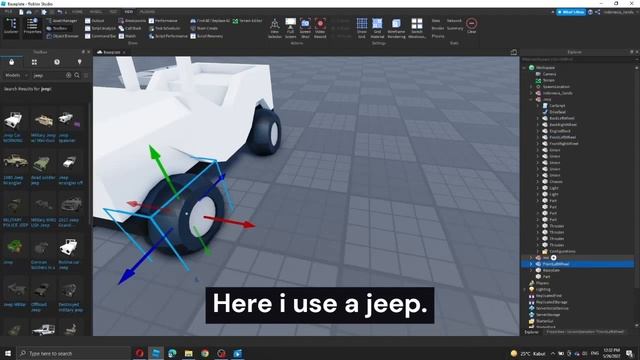Switch to the MODEL ribbon tab
This screenshot has width=640, height=360.
tap(96, 12)
